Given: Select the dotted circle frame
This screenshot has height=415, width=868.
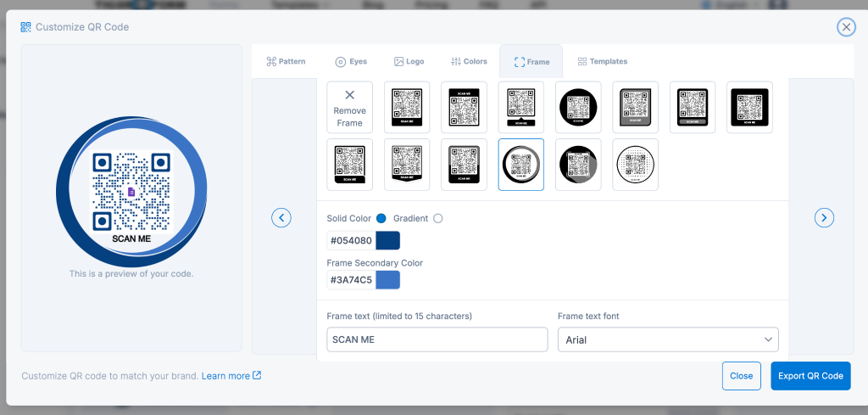Looking at the screenshot, I should [635, 165].
